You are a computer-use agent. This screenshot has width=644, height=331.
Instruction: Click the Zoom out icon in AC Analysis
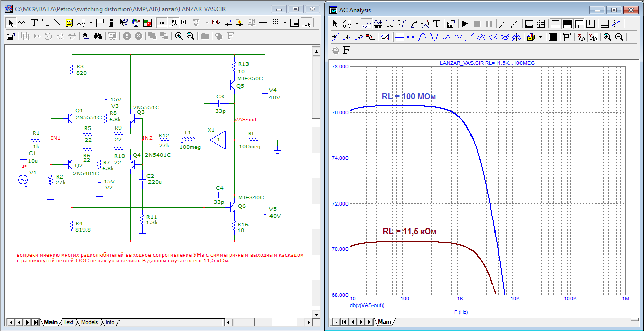(x=619, y=37)
